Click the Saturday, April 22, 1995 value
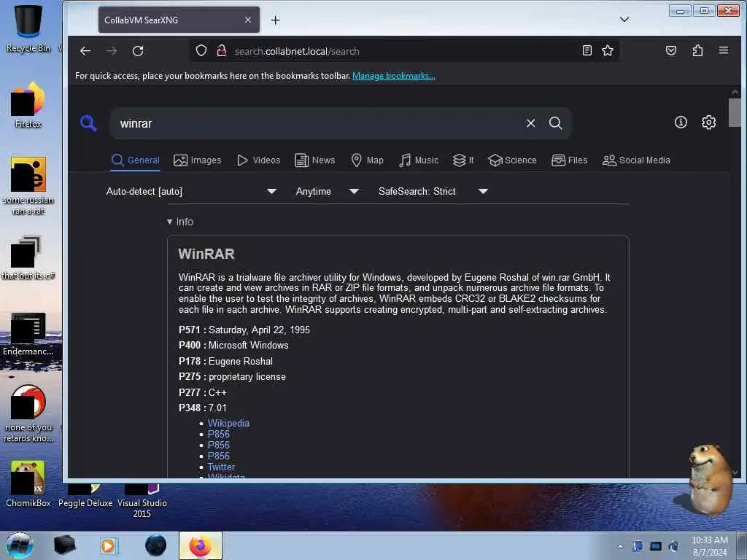This screenshot has height=560, width=747. 259,330
